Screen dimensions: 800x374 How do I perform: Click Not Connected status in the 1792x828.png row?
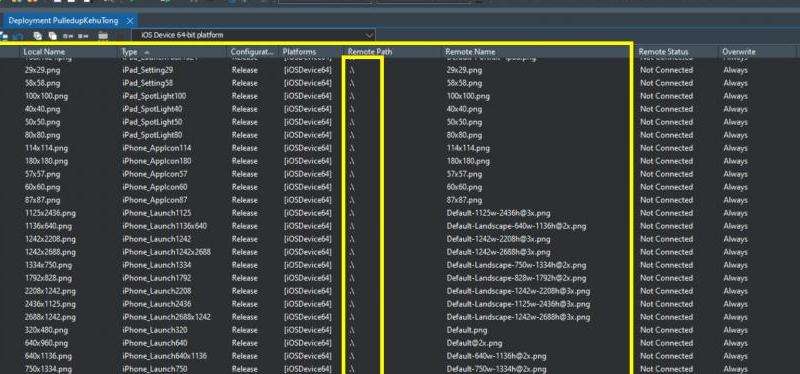click(x=666, y=278)
